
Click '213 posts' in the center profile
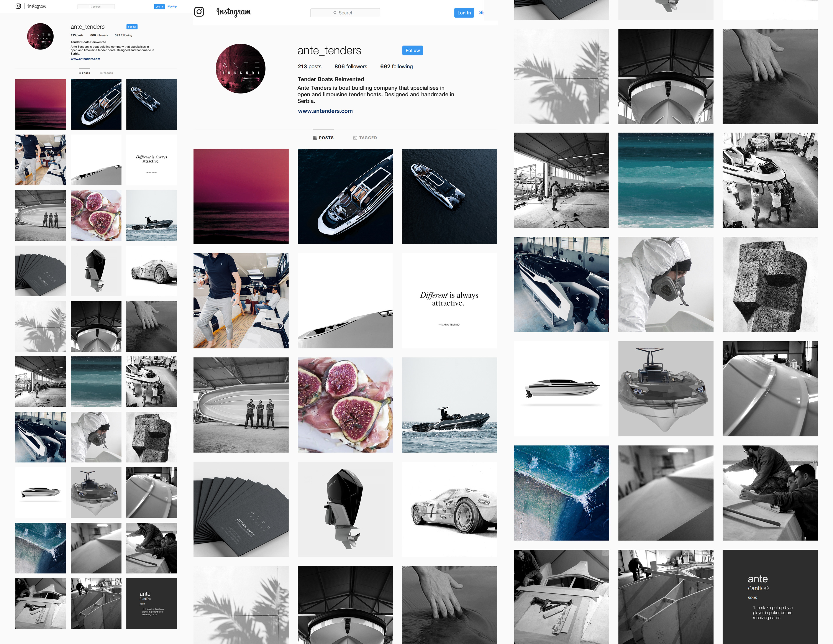click(310, 66)
